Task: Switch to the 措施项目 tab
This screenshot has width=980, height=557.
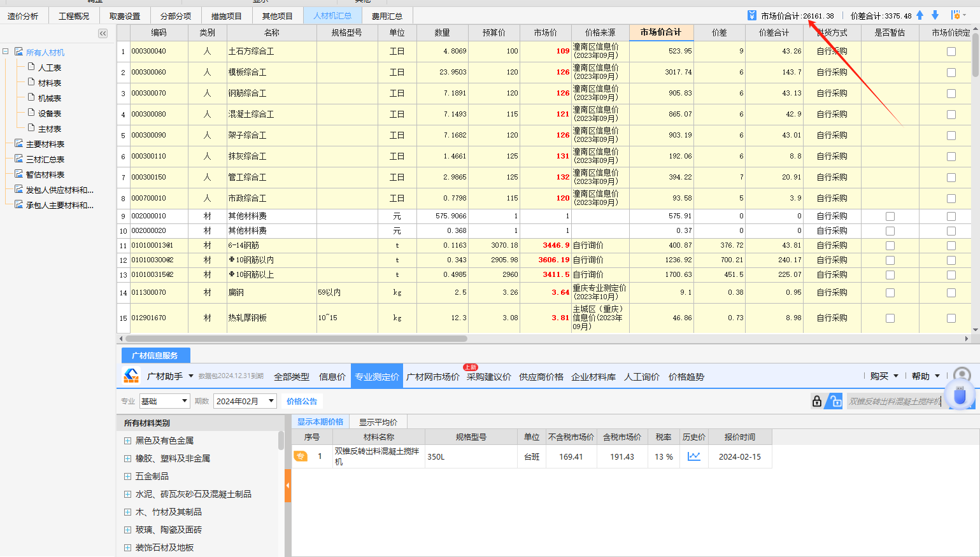Action: [227, 16]
